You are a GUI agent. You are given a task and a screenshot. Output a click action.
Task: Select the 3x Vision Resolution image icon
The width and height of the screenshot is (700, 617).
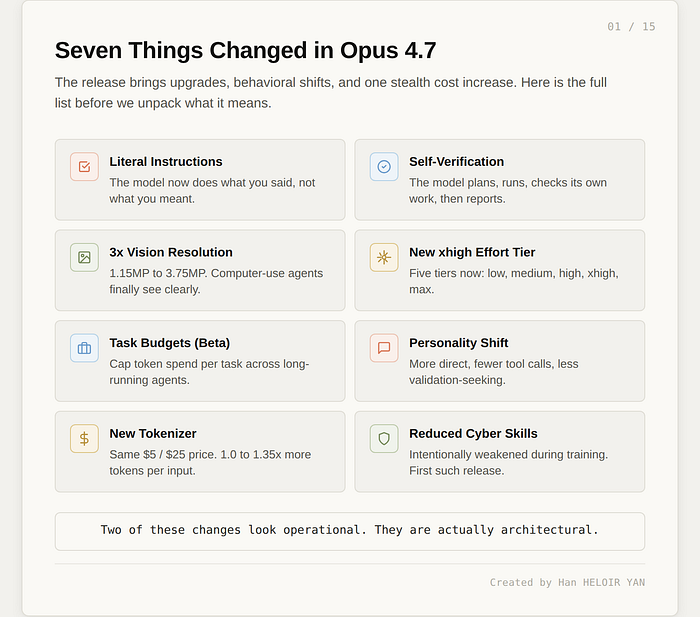[x=84, y=257]
